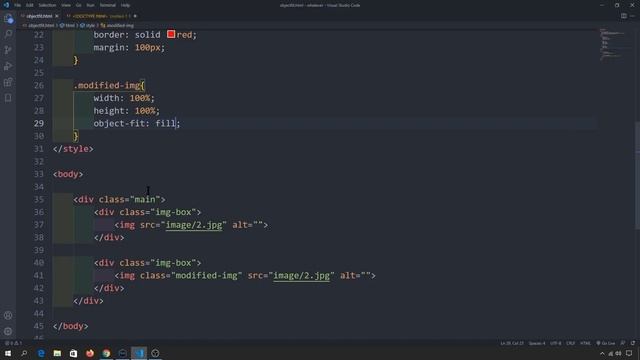Open the Selection menu
640x360 pixels.
tap(47, 5)
